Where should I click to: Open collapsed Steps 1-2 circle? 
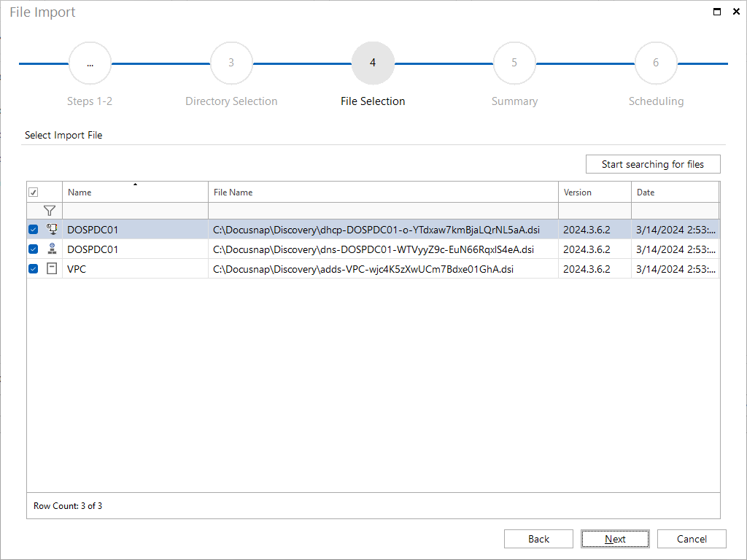[x=90, y=63]
